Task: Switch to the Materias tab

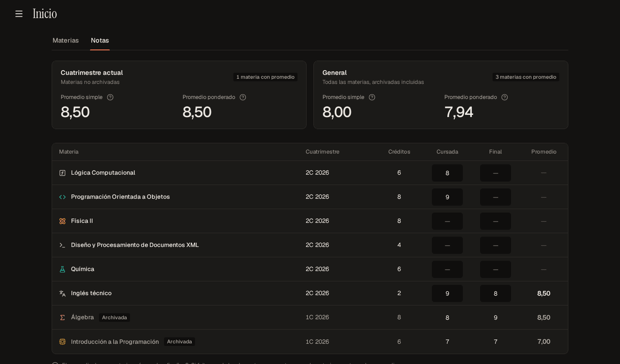Action: [65, 40]
